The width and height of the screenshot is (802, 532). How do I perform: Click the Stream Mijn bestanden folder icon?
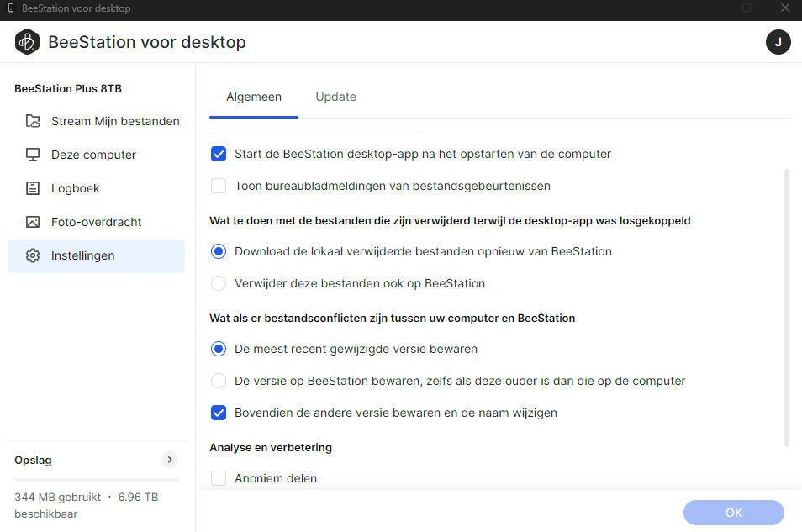coord(33,121)
